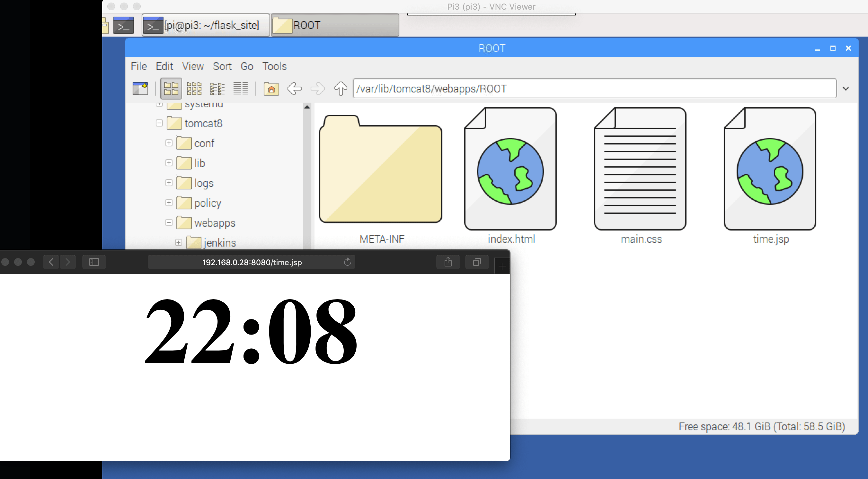Viewport: 868px width, 479px height.
Task: Expand the conf folder in the tree
Action: (169, 143)
